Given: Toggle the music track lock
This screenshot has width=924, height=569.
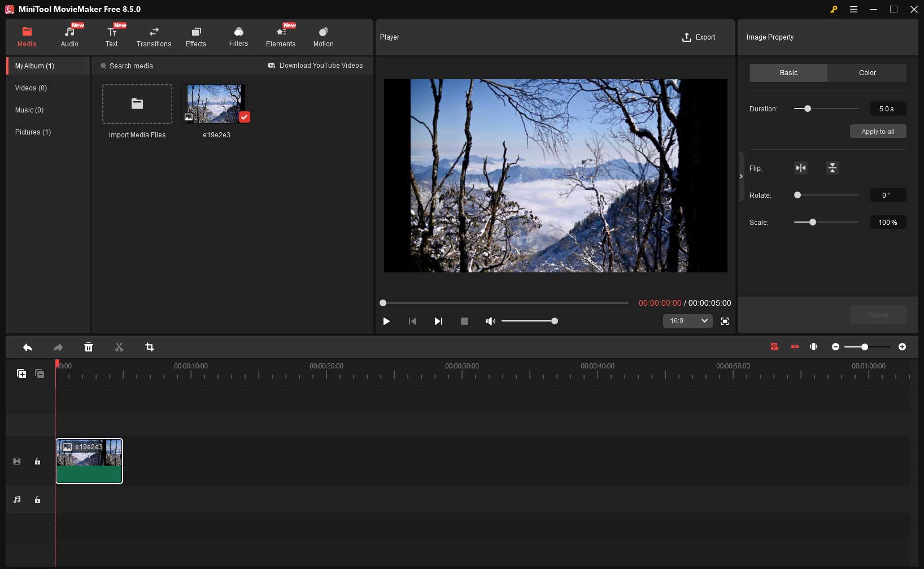Looking at the screenshot, I should point(37,499).
